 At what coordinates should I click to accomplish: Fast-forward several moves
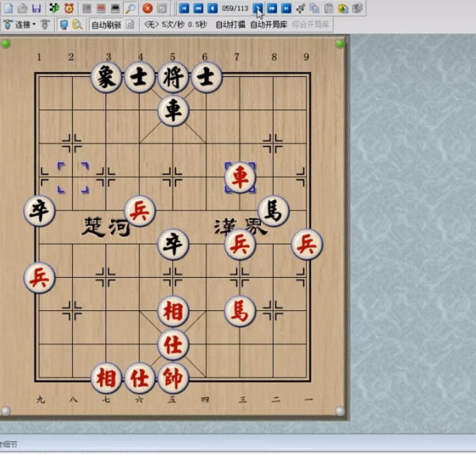pyautogui.click(x=272, y=8)
